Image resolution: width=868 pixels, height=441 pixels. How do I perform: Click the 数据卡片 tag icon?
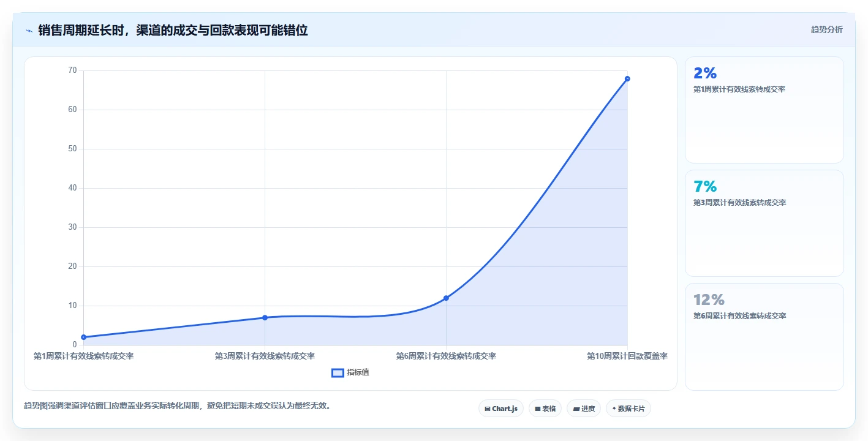coord(614,409)
